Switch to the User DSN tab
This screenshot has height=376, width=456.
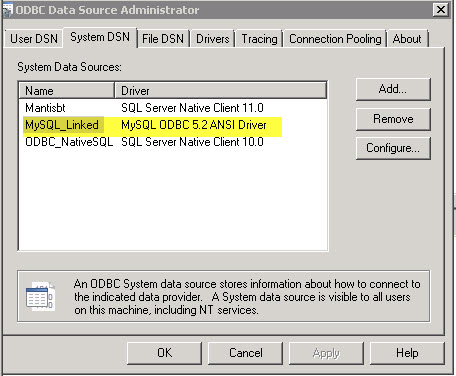[x=34, y=39]
